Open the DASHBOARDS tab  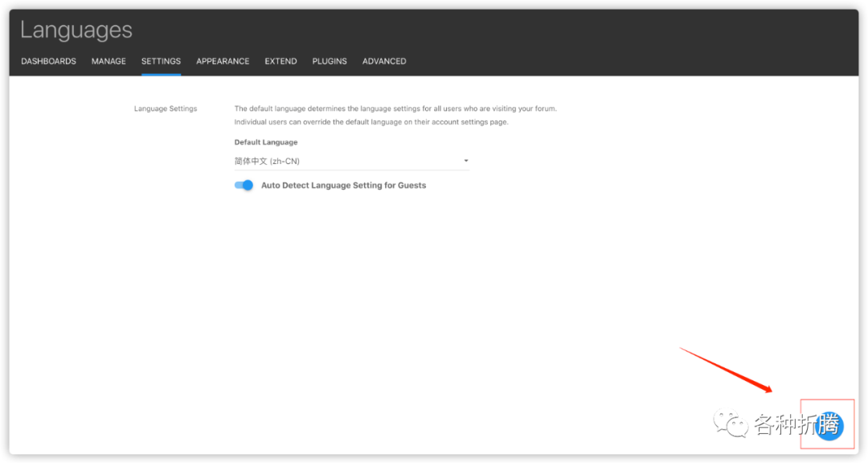[49, 61]
